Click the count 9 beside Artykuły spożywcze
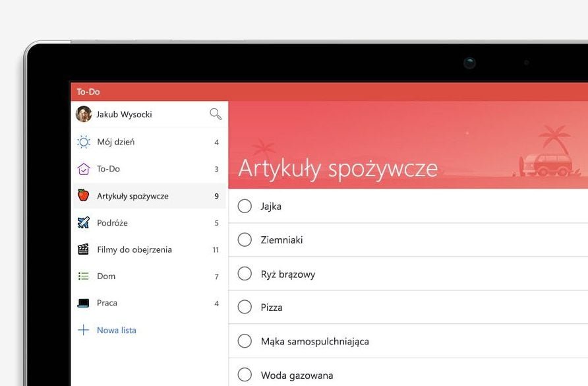This screenshot has width=588, height=386. (216, 196)
